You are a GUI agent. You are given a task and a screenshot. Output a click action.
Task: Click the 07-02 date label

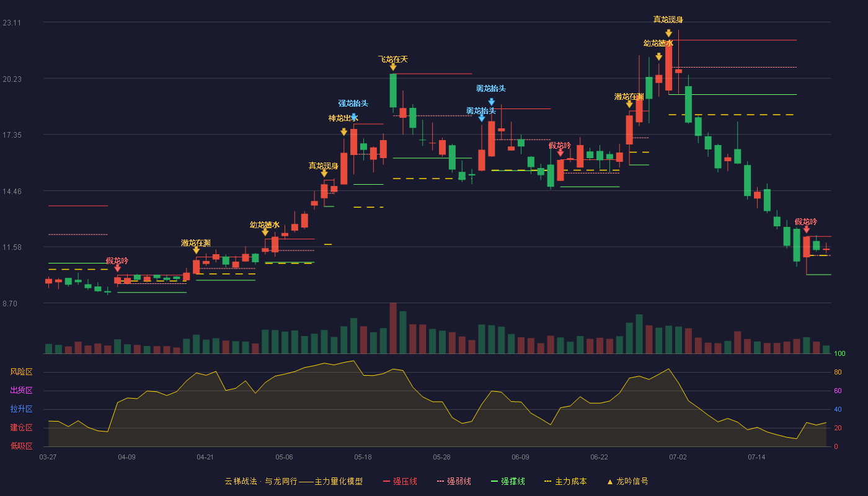pyautogui.click(x=678, y=457)
